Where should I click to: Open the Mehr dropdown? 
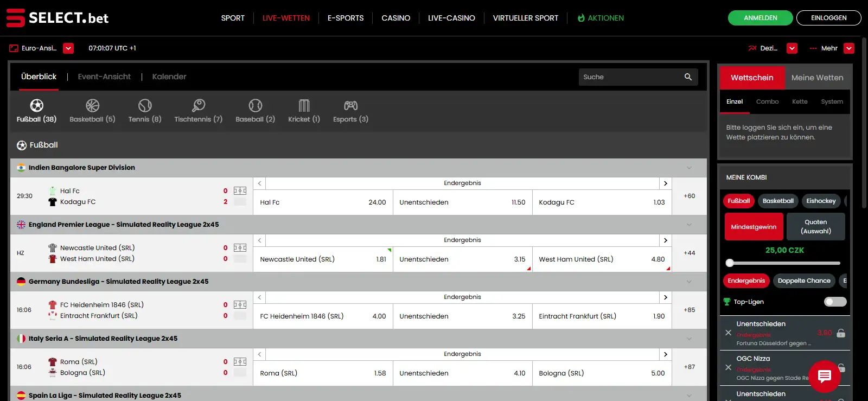pos(849,48)
